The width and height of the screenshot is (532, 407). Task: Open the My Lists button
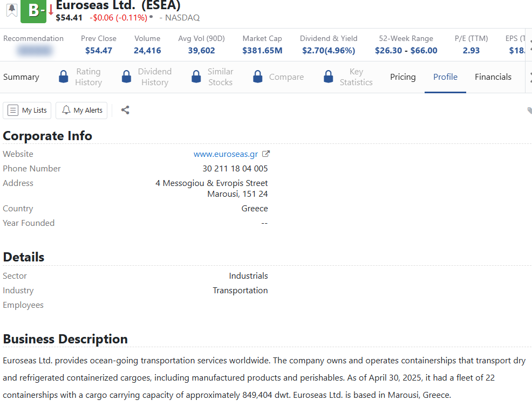click(28, 110)
